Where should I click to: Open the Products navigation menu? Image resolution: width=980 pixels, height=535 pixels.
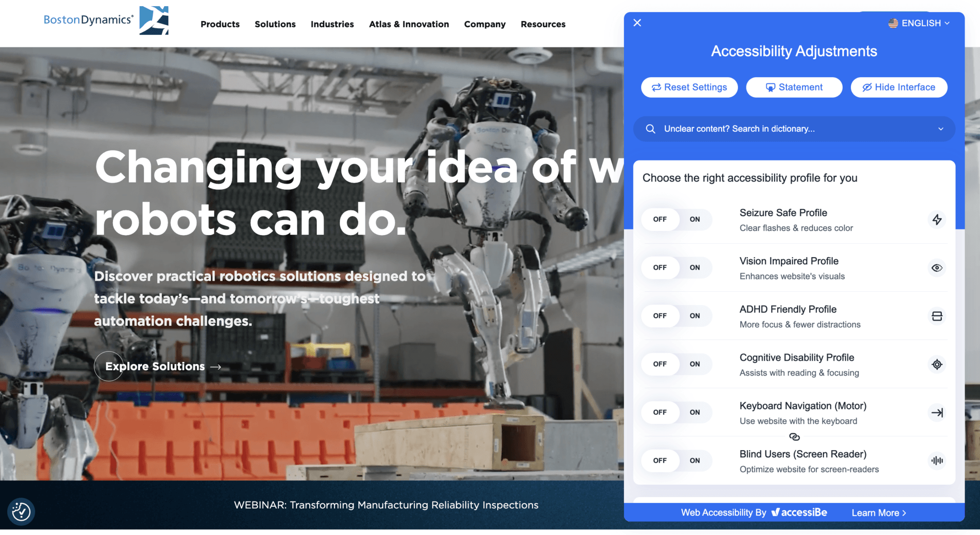coord(220,24)
